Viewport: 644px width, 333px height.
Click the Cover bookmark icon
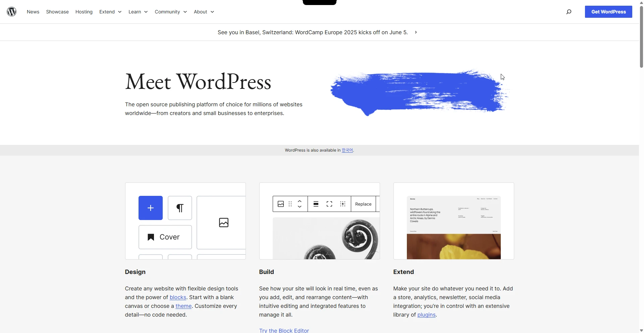[151, 237]
